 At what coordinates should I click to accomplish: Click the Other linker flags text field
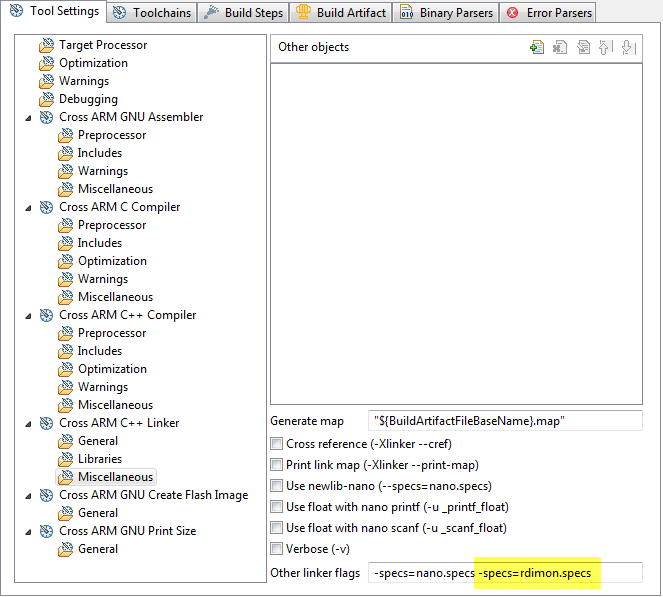point(505,573)
